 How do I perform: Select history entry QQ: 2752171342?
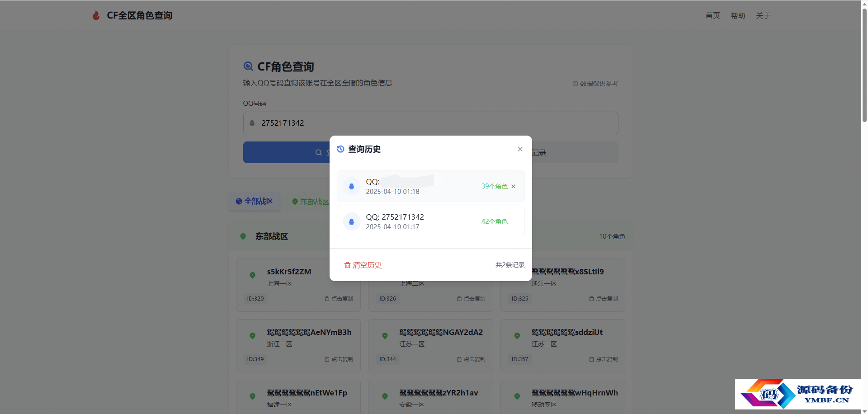(x=431, y=221)
